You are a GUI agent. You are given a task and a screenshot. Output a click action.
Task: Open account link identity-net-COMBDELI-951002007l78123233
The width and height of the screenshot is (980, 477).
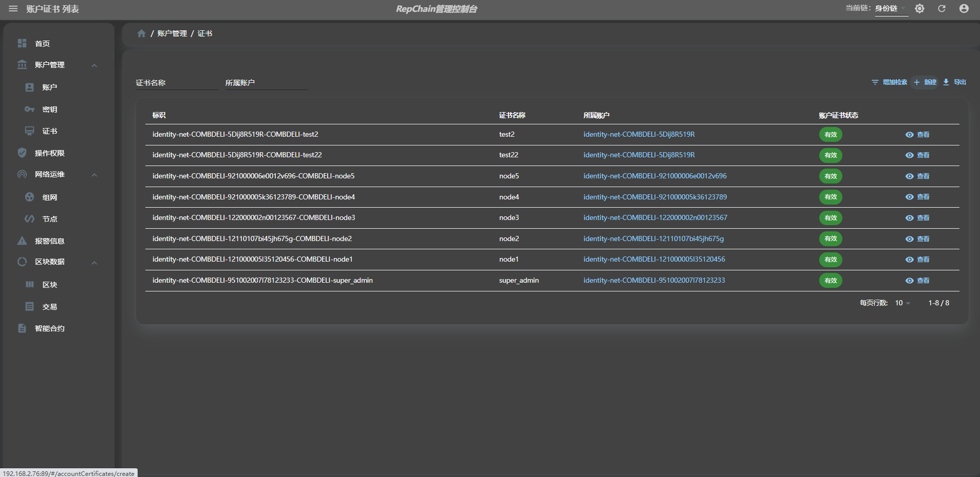[x=654, y=280]
